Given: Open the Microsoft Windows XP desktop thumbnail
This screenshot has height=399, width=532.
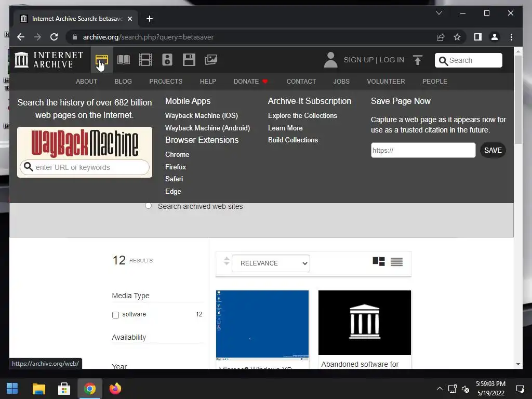Looking at the screenshot, I should [262, 325].
